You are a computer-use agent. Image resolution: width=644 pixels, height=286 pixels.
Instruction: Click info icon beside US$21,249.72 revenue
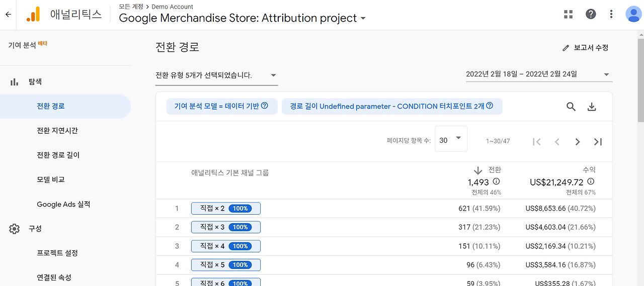coord(591,182)
